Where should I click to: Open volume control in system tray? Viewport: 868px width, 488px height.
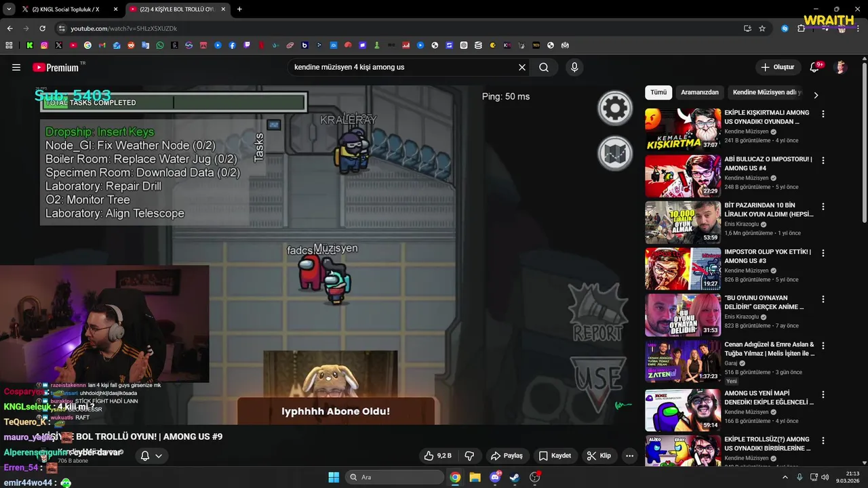pyautogui.click(x=825, y=477)
